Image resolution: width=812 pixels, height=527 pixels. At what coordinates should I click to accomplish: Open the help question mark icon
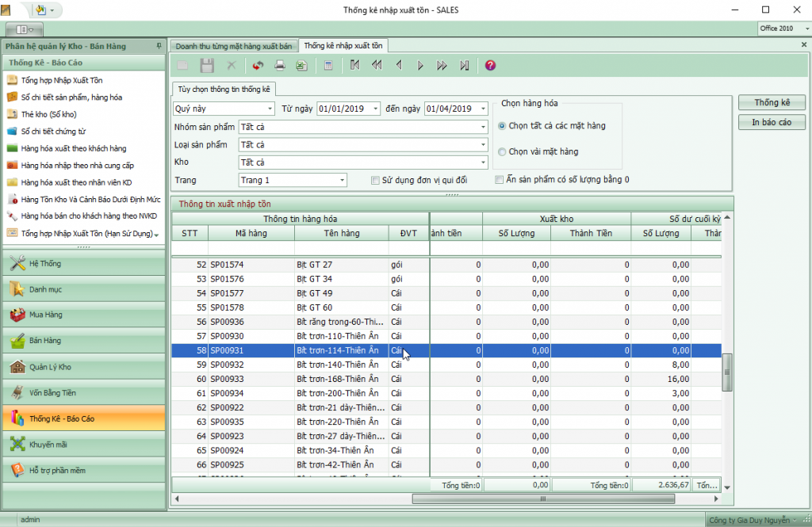(x=490, y=66)
